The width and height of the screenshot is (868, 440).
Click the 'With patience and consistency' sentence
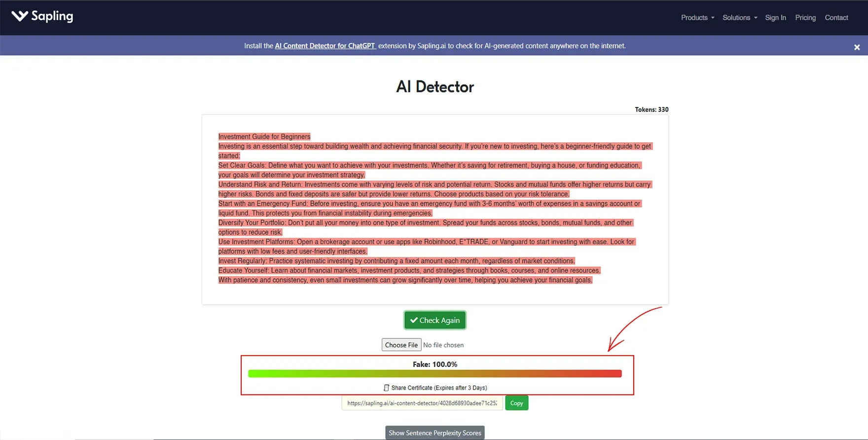pos(405,280)
